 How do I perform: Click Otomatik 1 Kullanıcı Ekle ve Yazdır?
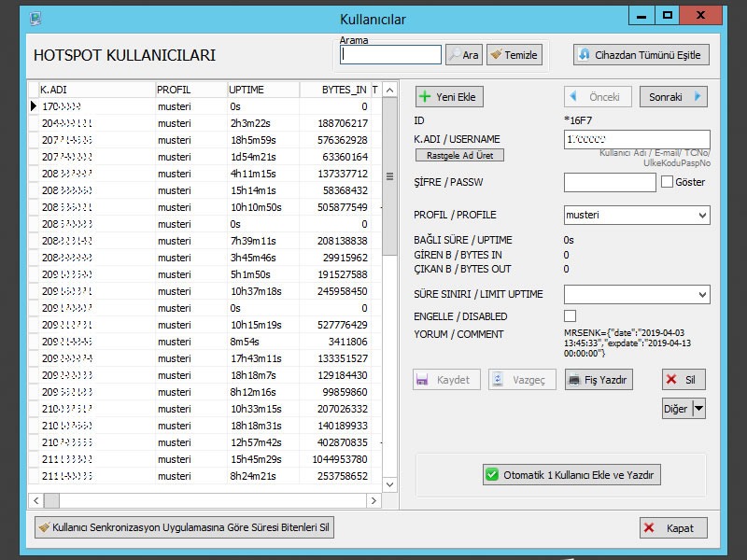(x=571, y=475)
